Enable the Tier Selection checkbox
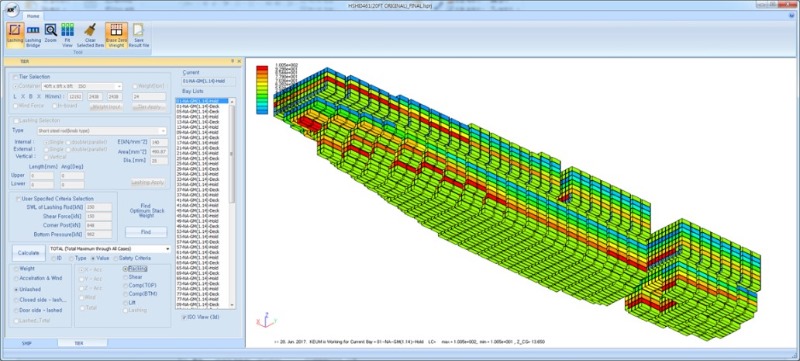 point(16,76)
